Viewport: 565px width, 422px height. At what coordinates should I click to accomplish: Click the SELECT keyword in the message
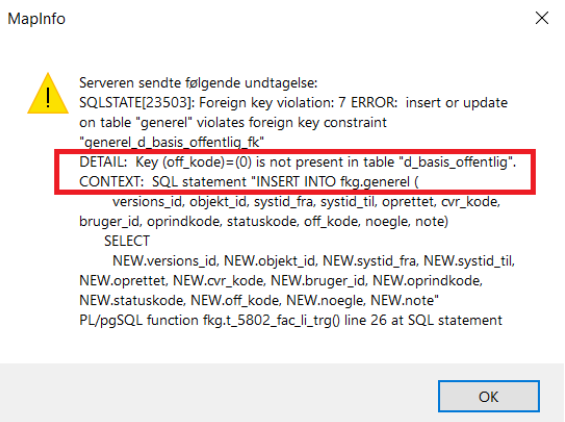127,241
